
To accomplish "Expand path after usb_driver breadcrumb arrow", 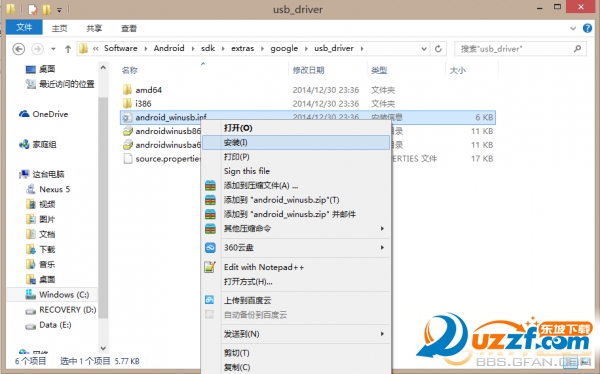I will click(362, 49).
